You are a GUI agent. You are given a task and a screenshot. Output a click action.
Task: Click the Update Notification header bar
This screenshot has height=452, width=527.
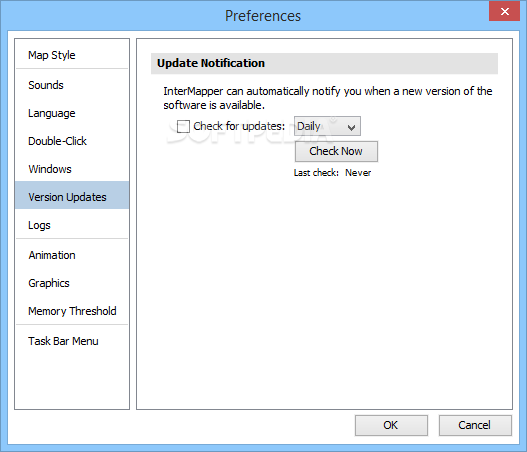[324, 63]
